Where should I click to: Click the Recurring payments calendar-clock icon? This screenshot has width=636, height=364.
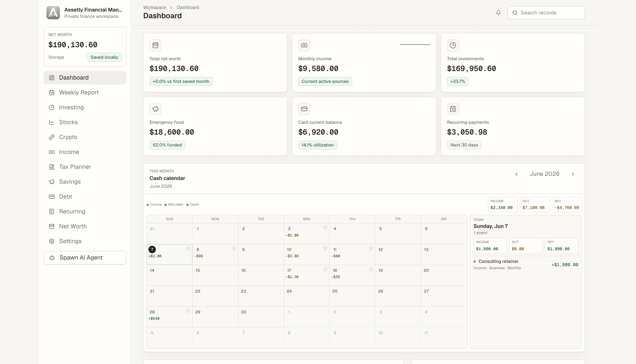[x=453, y=109]
